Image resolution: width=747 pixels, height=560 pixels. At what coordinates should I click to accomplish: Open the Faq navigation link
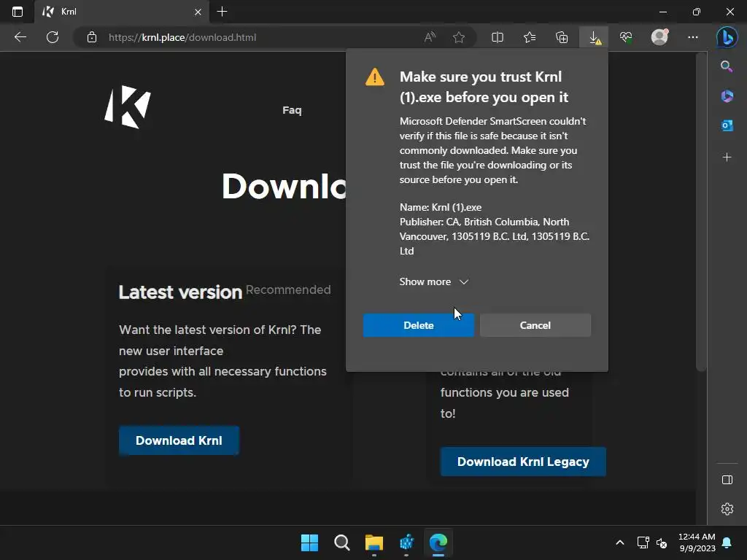292,110
